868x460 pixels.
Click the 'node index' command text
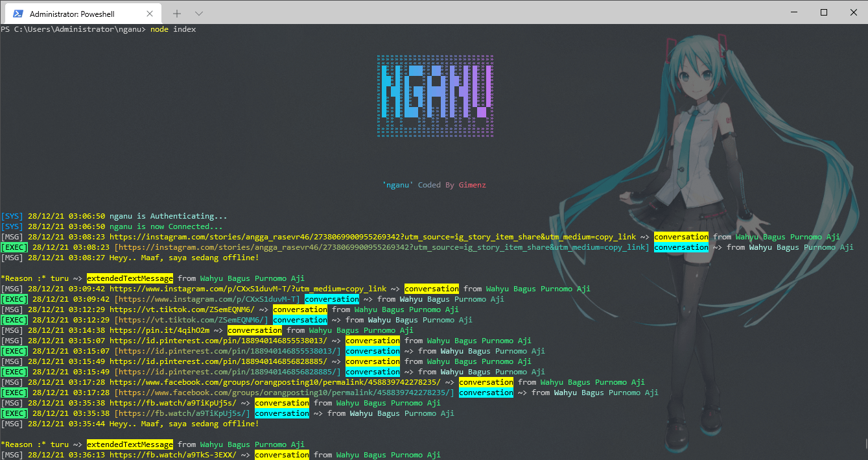173,29
